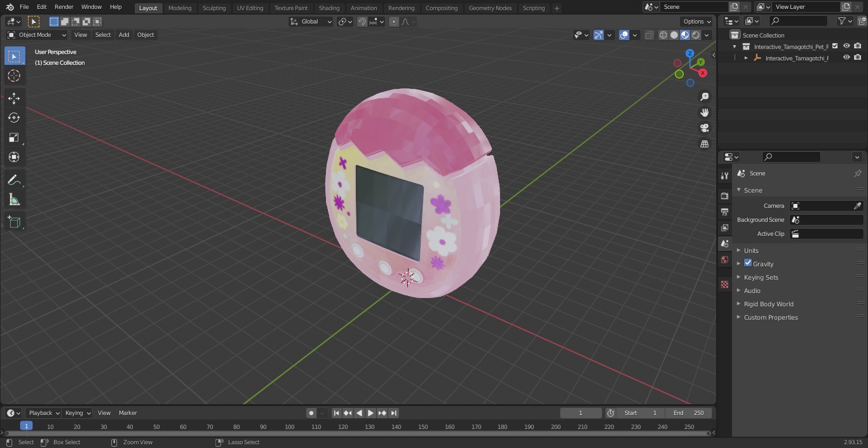Open the Output properties tab
The image size is (868, 448).
click(x=724, y=212)
